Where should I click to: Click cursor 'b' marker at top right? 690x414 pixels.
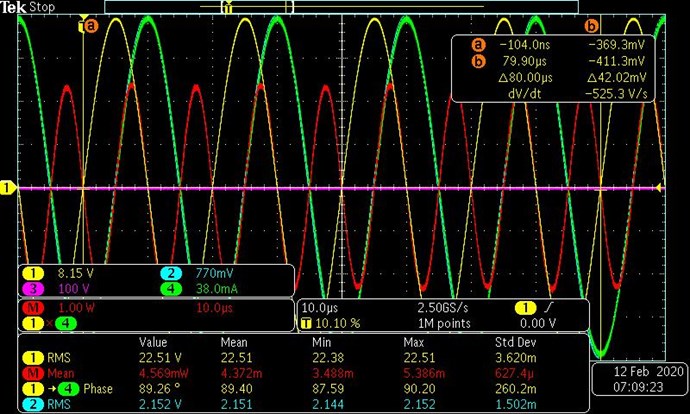(590, 26)
